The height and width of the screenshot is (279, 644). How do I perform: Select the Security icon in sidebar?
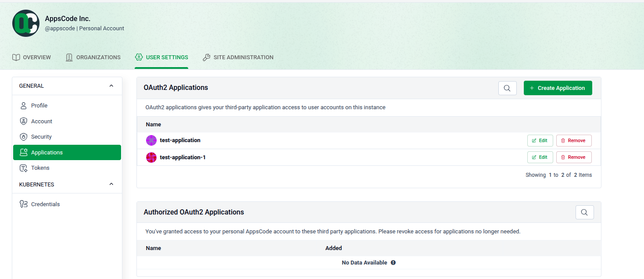[x=23, y=136]
